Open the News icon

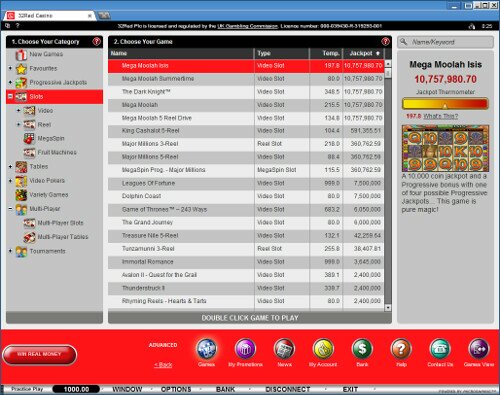pos(284,349)
